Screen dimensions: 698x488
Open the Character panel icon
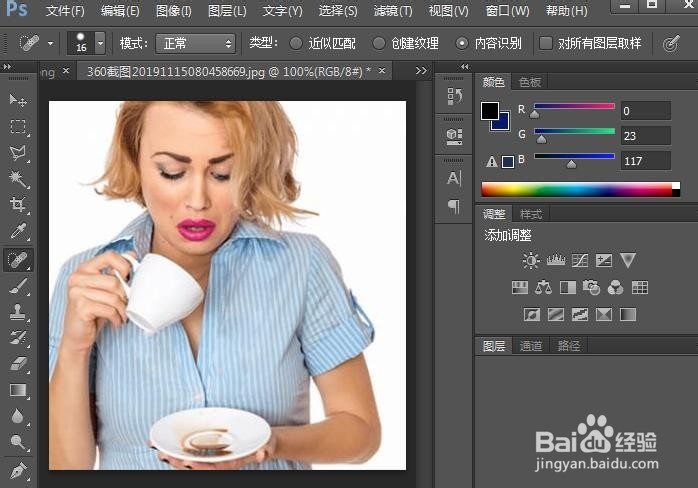[x=455, y=178]
